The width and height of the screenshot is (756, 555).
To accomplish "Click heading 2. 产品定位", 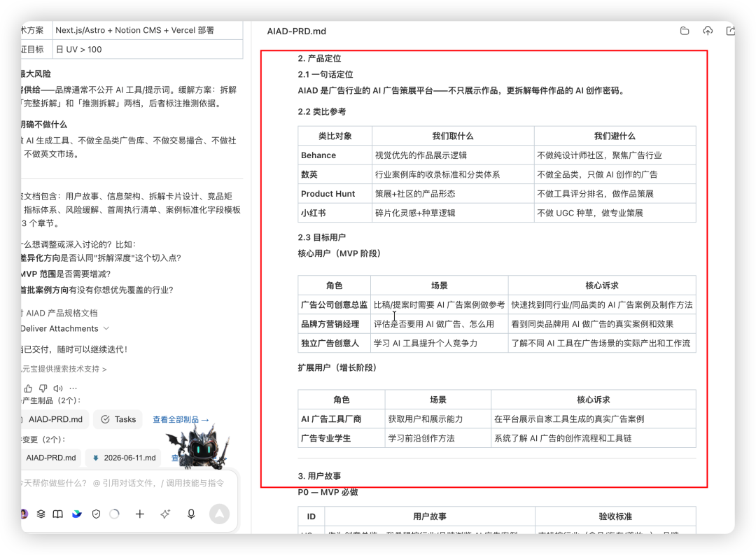I will (x=319, y=58).
